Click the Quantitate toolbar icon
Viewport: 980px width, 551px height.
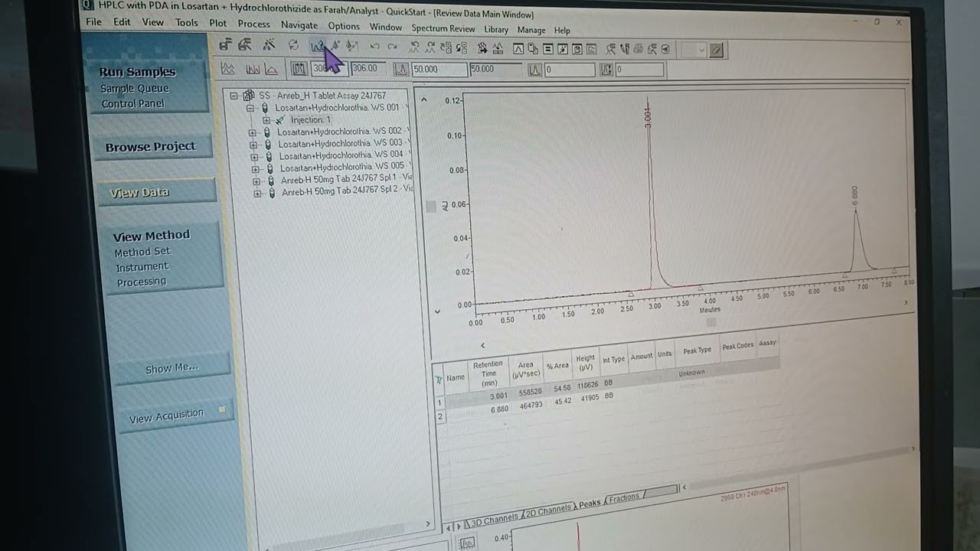(x=351, y=46)
